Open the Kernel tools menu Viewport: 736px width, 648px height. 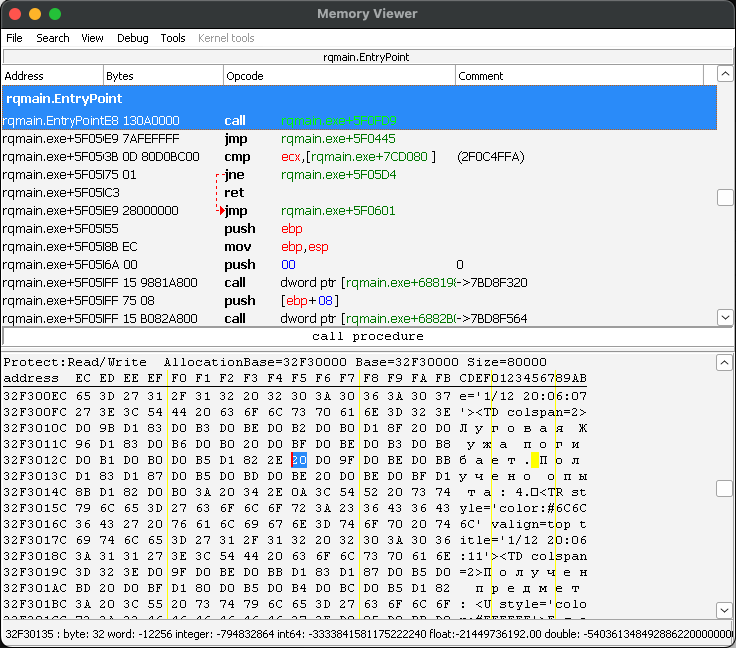coord(226,38)
